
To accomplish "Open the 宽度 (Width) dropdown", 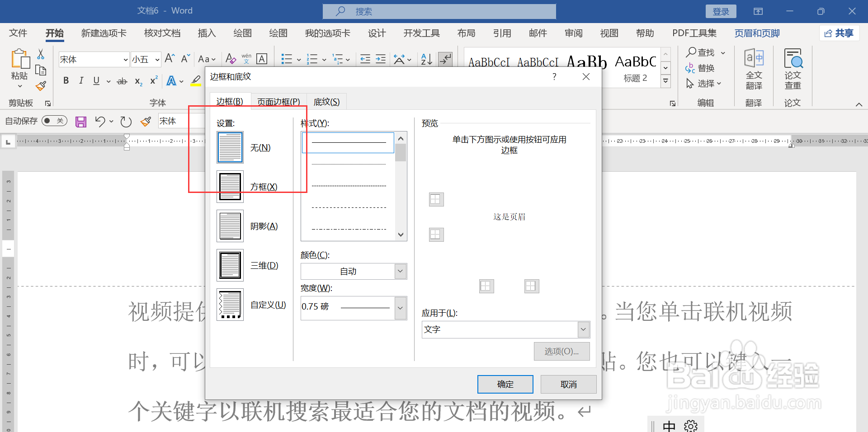I will [400, 308].
